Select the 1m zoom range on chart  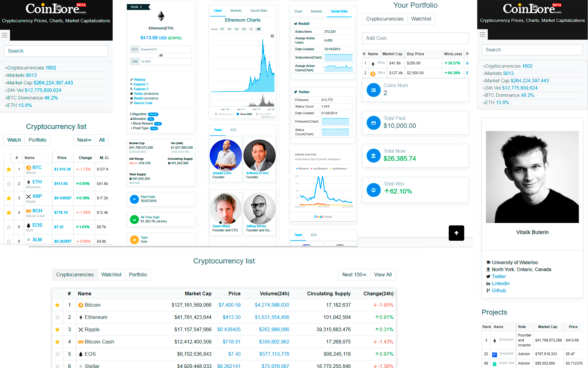236,29
